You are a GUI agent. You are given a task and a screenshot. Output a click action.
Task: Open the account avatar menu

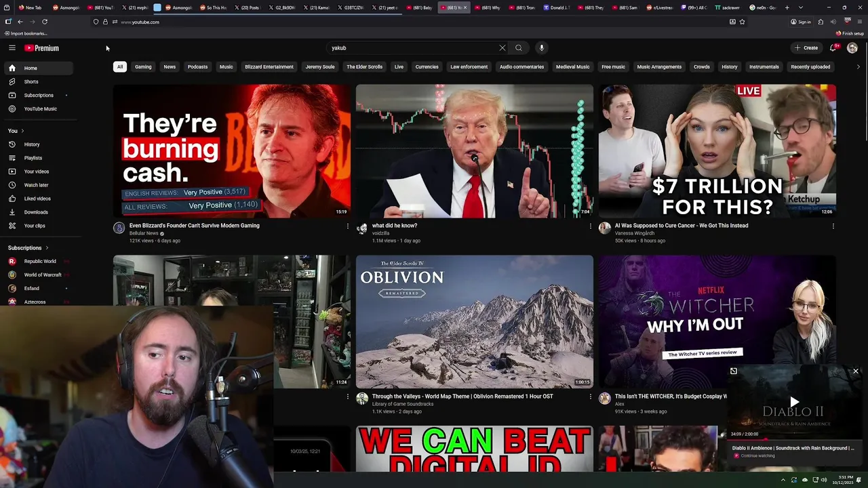click(x=852, y=47)
